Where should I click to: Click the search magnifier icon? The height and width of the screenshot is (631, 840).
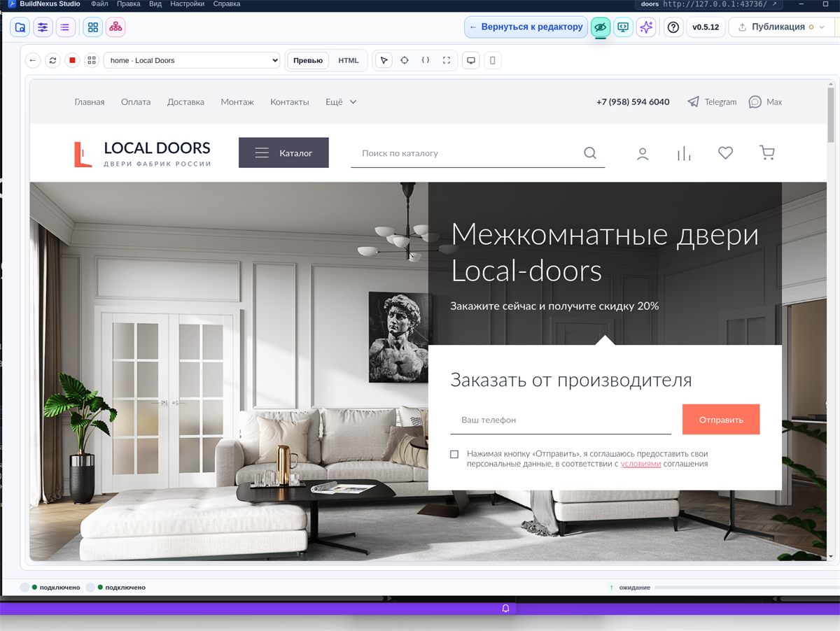pos(590,153)
